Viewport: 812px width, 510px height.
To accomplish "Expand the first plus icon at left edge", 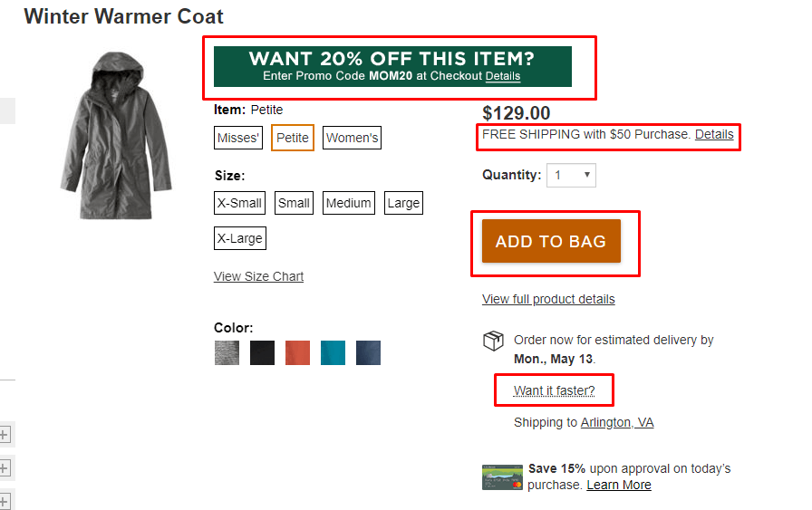I will (4, 435).
